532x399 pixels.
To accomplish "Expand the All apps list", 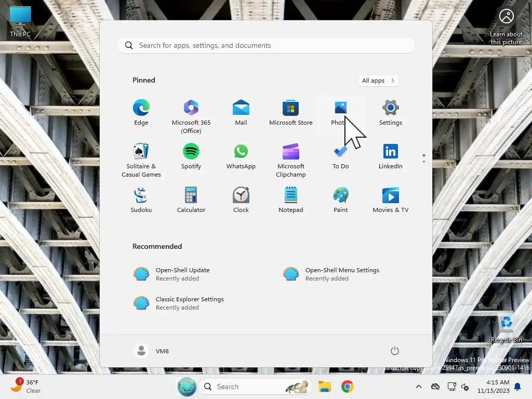I will [378, 81].
